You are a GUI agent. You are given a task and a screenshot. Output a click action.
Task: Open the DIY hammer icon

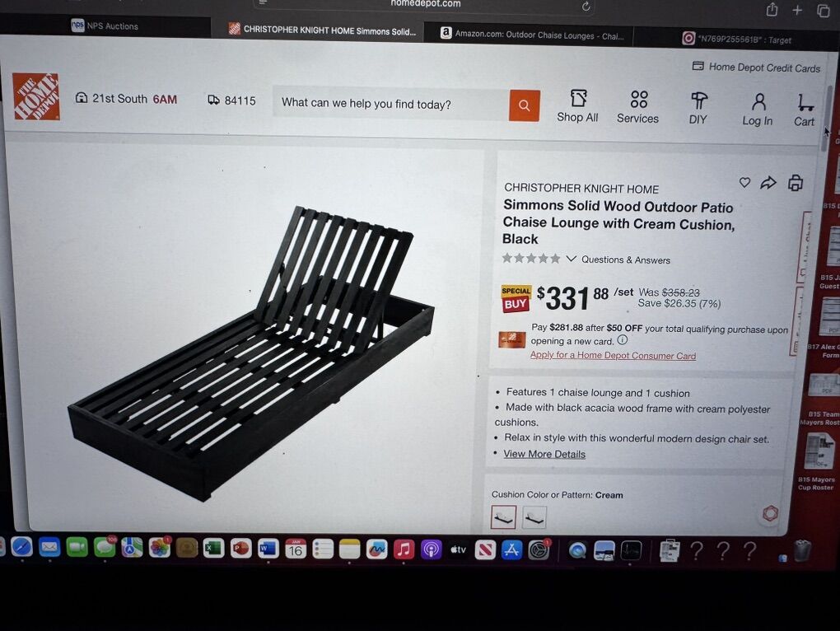click(x=698, y=109)
